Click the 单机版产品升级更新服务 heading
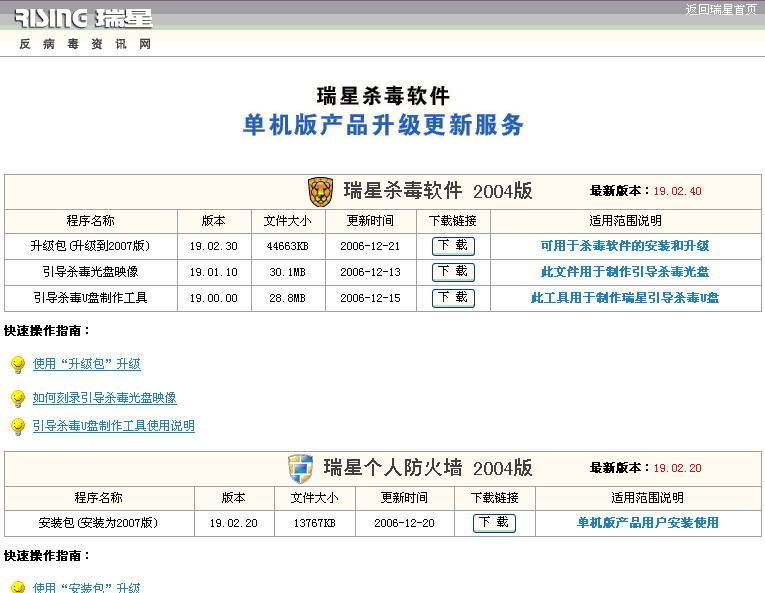765x593 pixels. click(383, 125)
